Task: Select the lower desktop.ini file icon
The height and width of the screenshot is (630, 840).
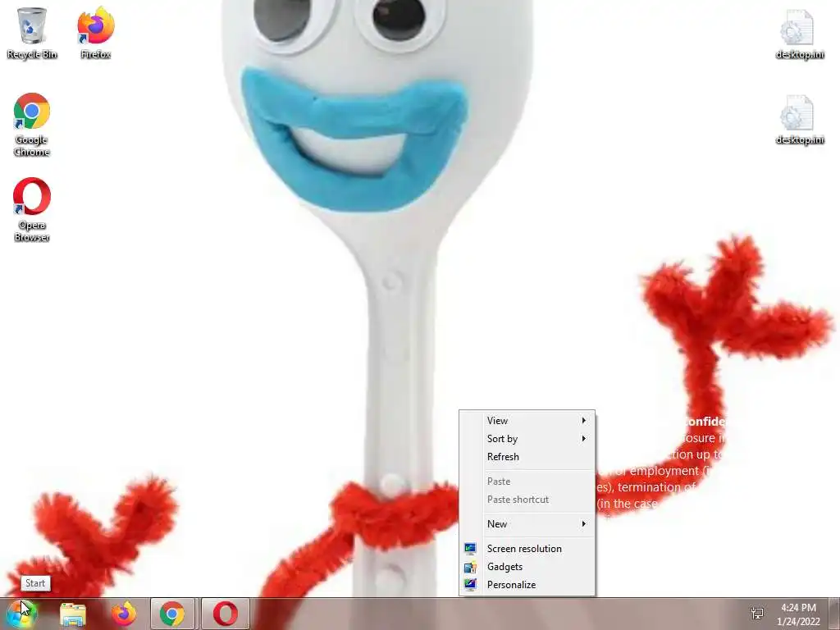Action: pyautogui.click(x=799, y=120)
